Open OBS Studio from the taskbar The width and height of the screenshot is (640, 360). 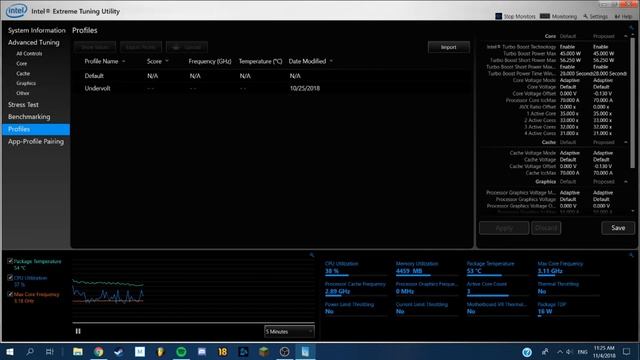tap(284, 351)
